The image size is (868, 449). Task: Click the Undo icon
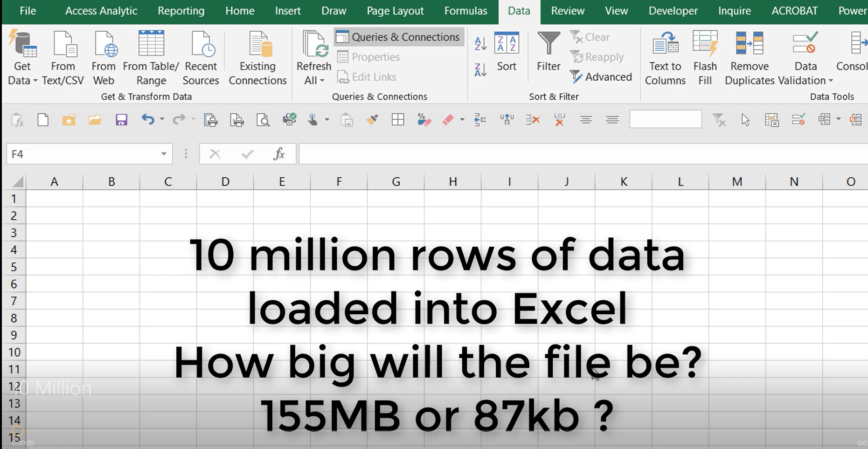[148, 119]
